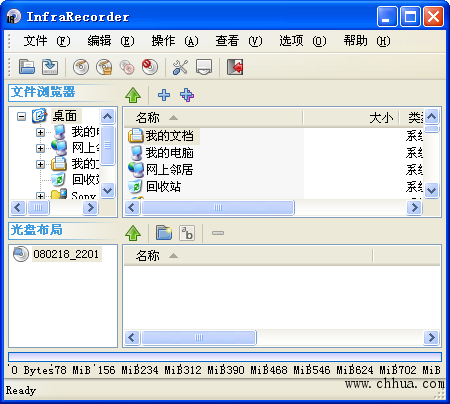Select disc 080218_2201 in layout tree
The height and width of the screenshot is (404, 450).
pyautogui.click(x=66, y=254)
